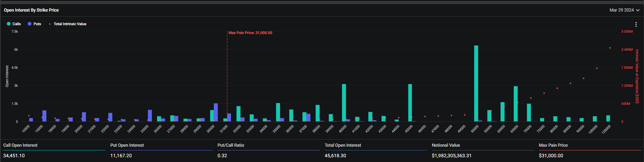Click the Max Pain Price 31,000.00 label
The height and width of the screenshot is (162, 644).
(250, 33)
